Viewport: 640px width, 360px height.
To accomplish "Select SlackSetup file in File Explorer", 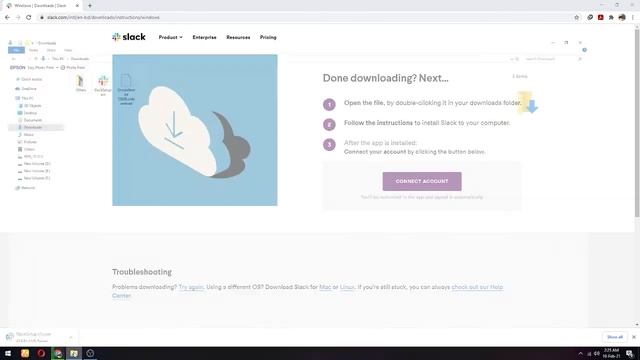I will [x=103, y=85].
